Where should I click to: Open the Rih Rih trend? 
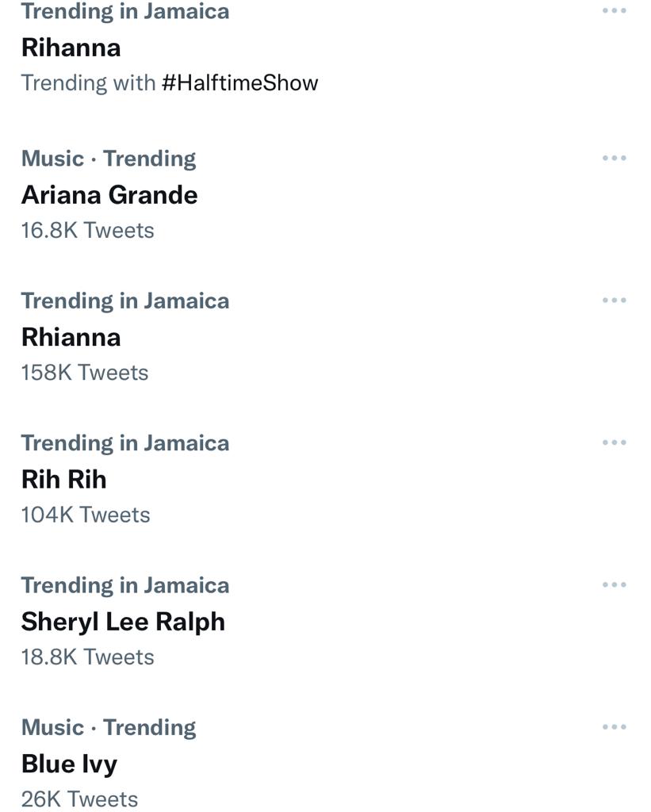[x=63, y=479]
